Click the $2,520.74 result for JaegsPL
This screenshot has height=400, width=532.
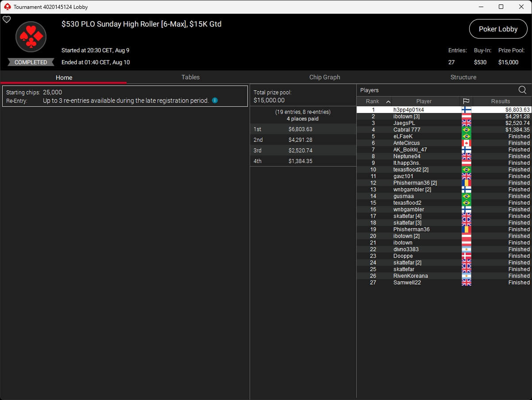(x=517, y=123)
